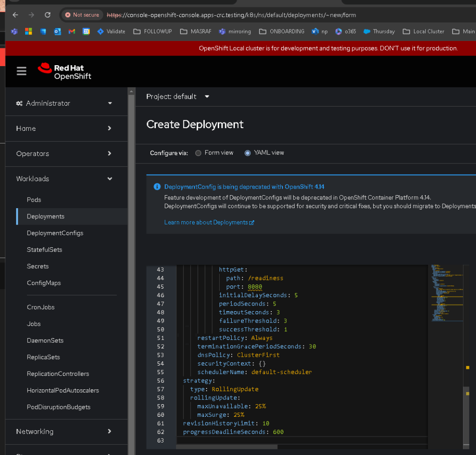Toggle the hamburger navigation menu
The image size is (476, 455).
click(21, 71)
